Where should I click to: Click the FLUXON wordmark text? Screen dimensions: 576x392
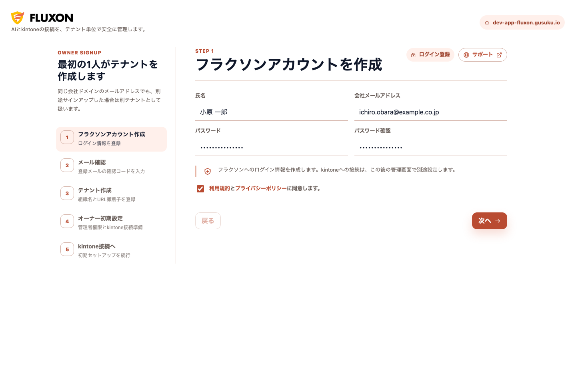[x=52, y=18]
